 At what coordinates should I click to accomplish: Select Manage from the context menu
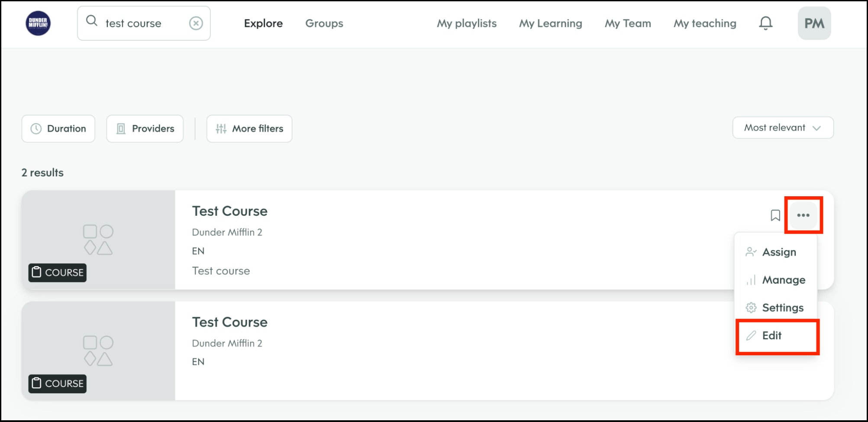pos(783,280)
